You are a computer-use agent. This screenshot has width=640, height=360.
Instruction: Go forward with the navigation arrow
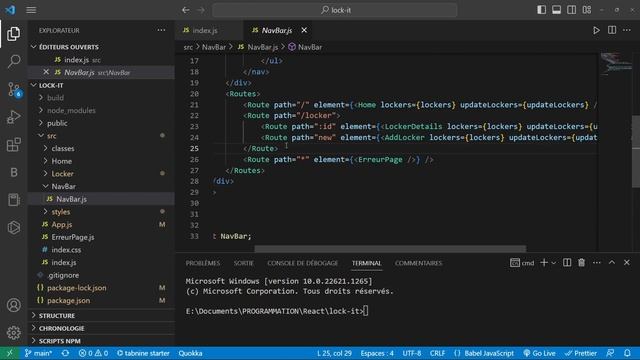click(x=201, y=10)
